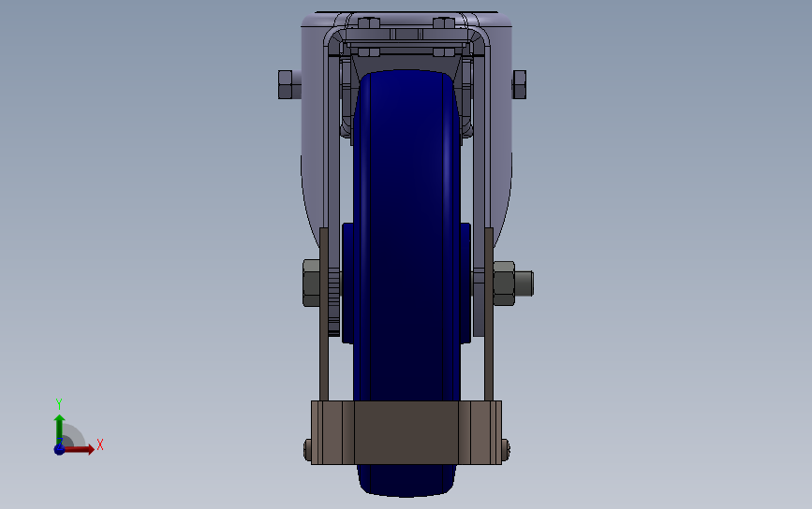Select the left brown vertical bracket arm

pos(324,314)
